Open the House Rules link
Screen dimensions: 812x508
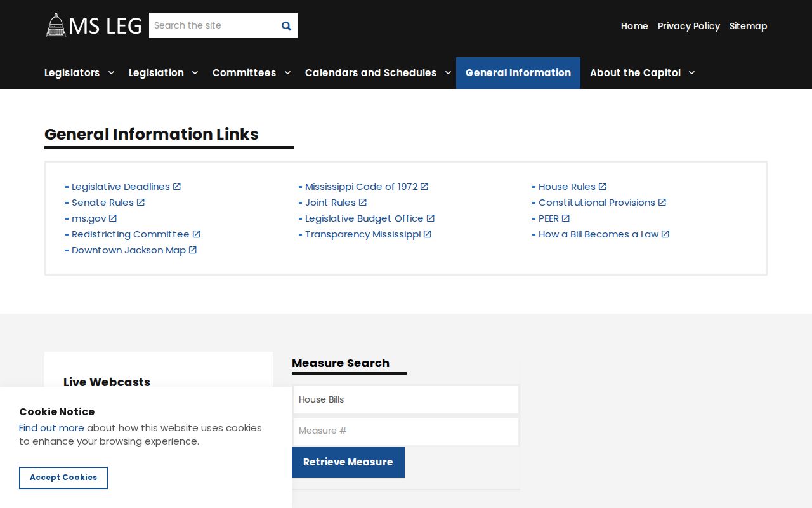click(x=567, y=187)
